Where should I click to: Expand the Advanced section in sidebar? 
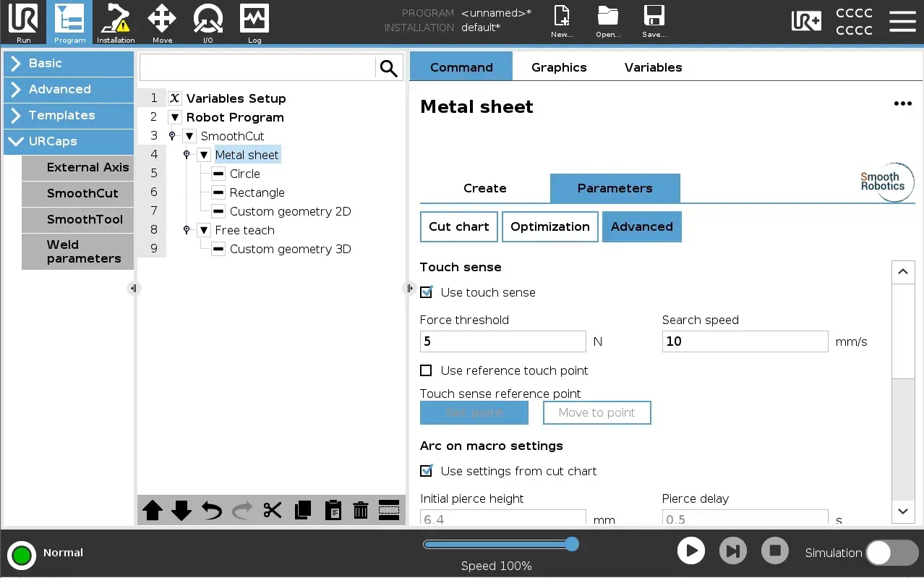(x=69, y=89)
